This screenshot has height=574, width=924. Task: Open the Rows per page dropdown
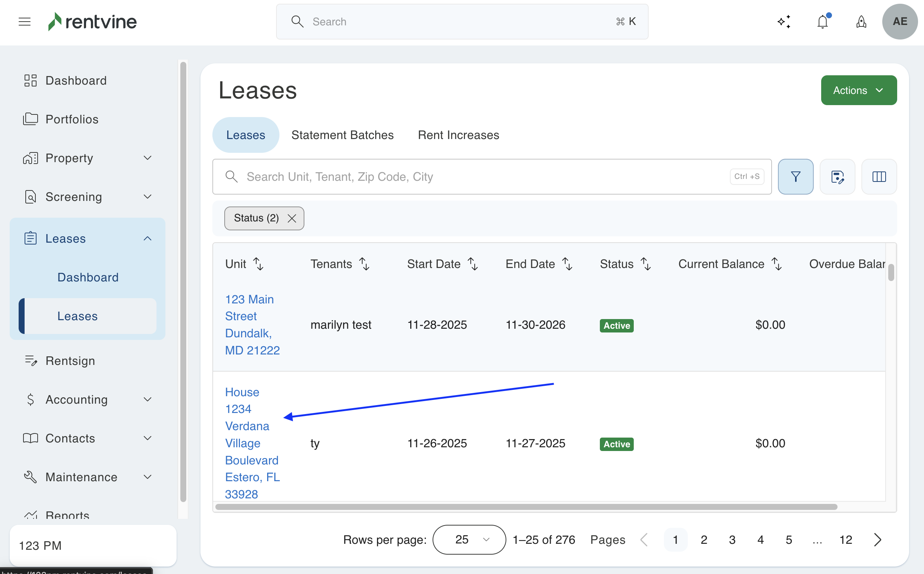click(x=469, y=539)
